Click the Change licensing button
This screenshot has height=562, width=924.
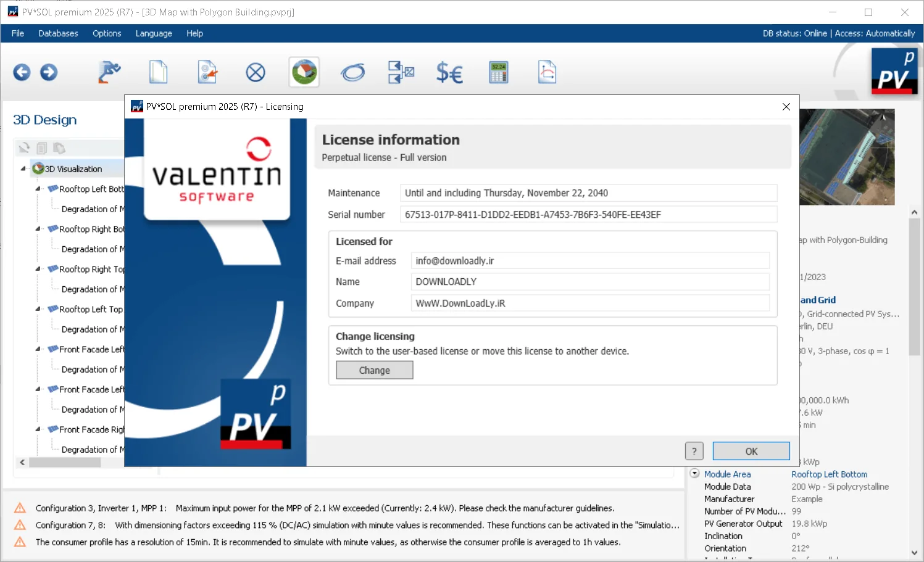[375, 370]
